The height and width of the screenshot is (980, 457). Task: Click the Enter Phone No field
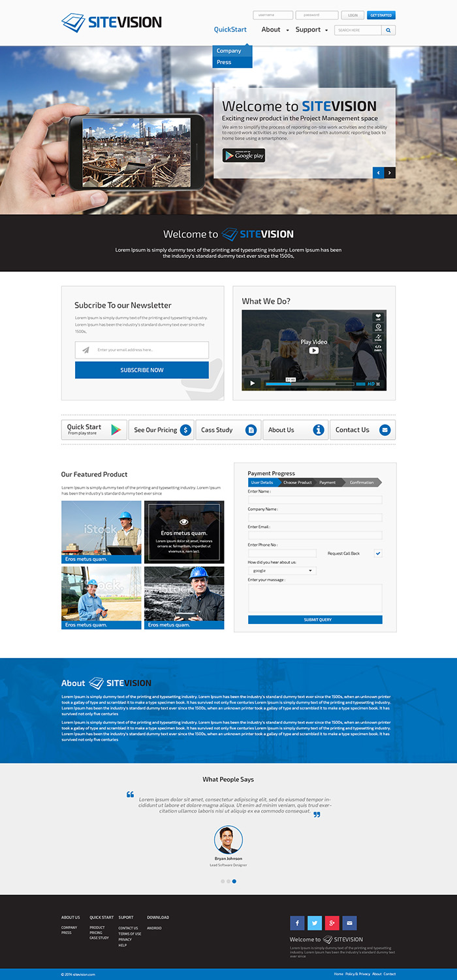point(282,553)
